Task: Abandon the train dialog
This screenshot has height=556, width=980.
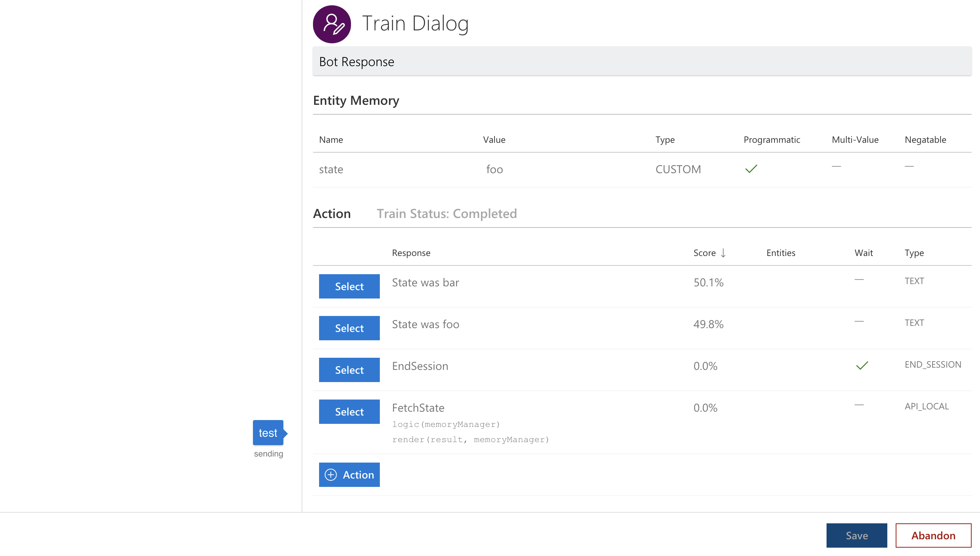Action: [x=933, y=535]
